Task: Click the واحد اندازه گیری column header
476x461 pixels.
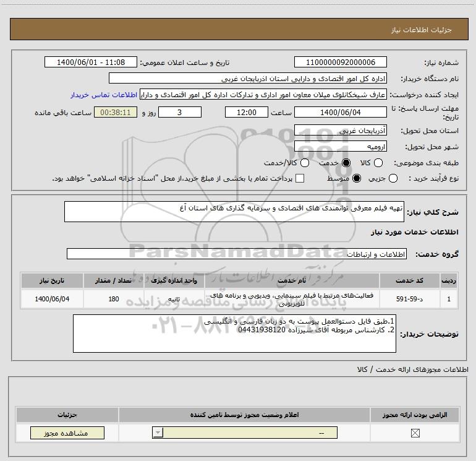Action: [174, 280]
